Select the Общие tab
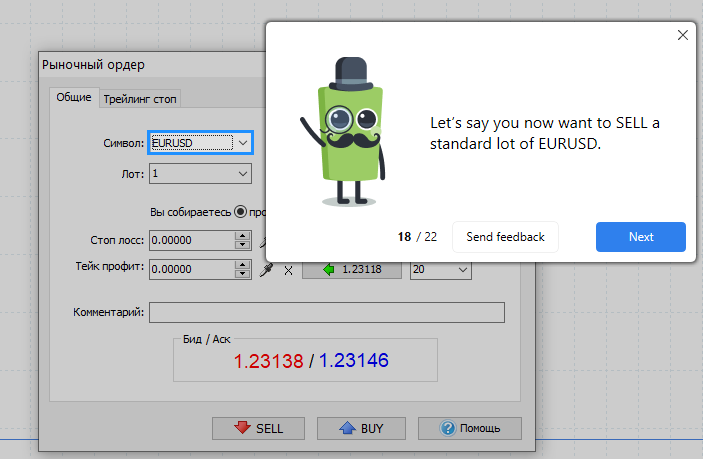Viewport: 703px width, 459px height. (73, 97)
